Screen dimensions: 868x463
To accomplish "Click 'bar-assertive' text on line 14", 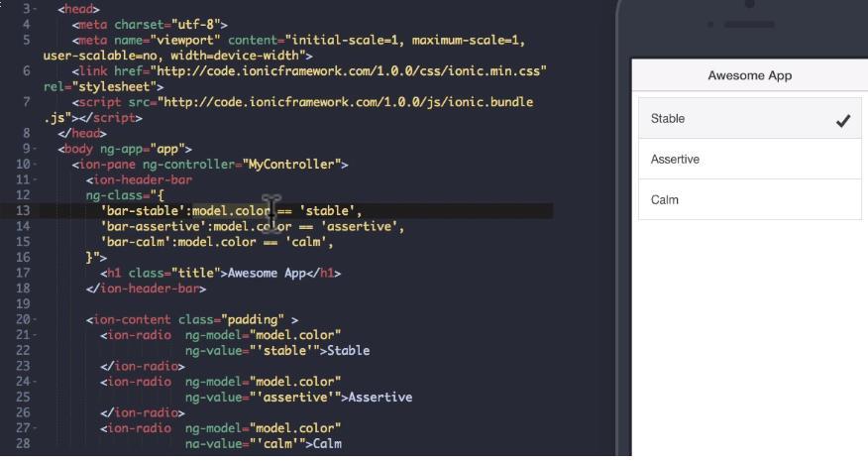I will click(154, 226).
